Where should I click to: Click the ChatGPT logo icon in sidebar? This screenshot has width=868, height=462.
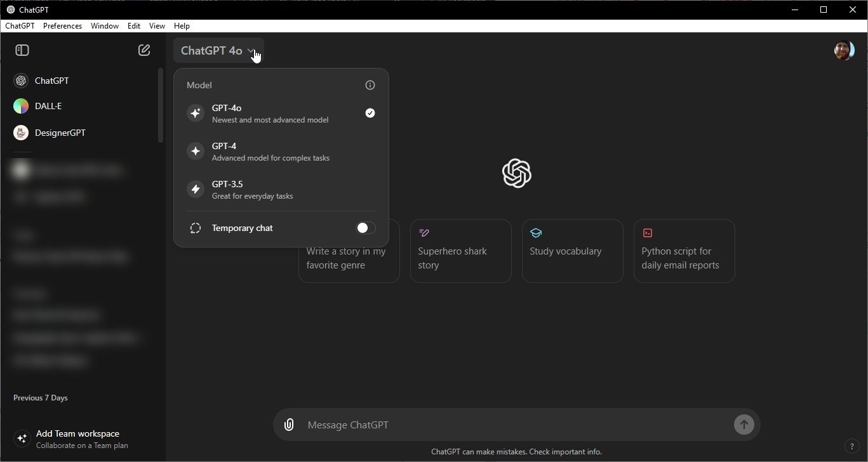pyautogui.click(x=21, y=81)
